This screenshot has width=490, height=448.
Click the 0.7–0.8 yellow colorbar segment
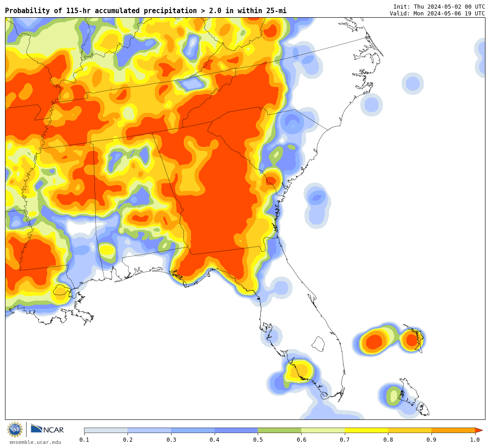(x=366, y=430)
